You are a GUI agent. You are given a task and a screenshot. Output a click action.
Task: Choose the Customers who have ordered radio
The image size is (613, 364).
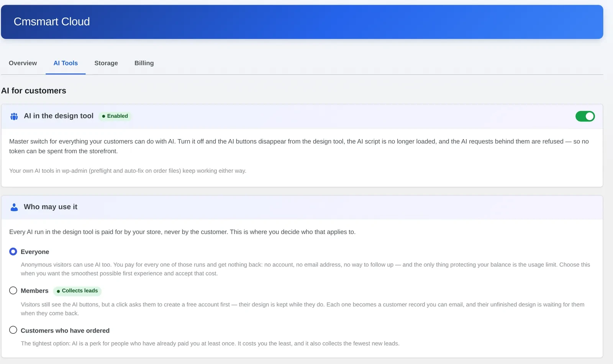pos(13,330)
